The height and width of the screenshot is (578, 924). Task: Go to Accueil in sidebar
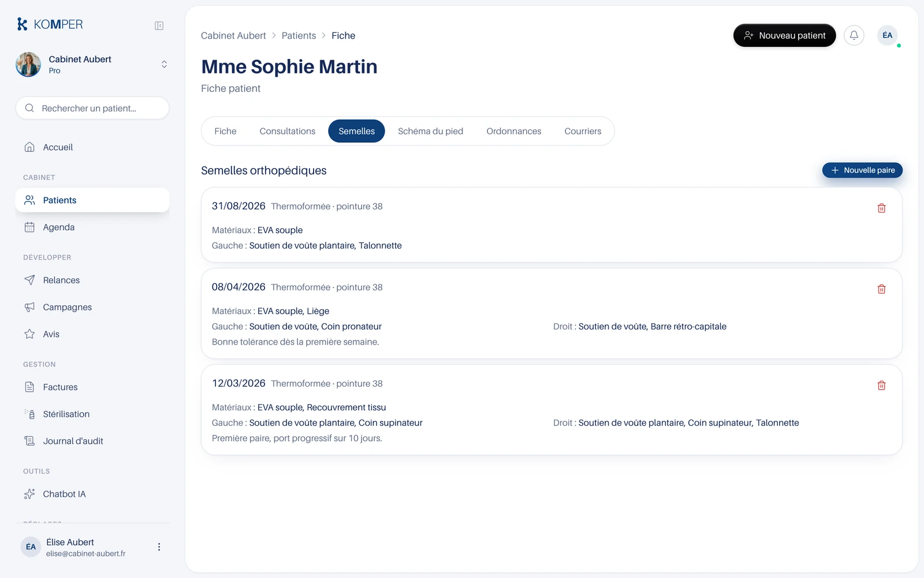[x=92, y=147]
